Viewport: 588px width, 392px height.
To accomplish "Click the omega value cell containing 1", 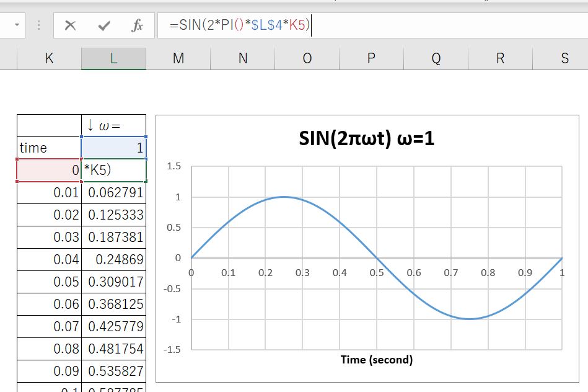I will point(113,148).
